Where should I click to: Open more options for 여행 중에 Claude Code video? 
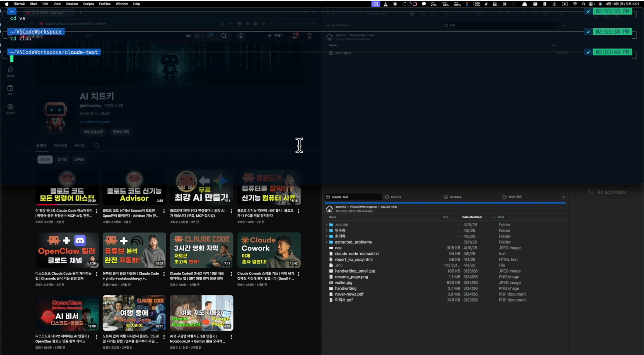tap(164, 337)
